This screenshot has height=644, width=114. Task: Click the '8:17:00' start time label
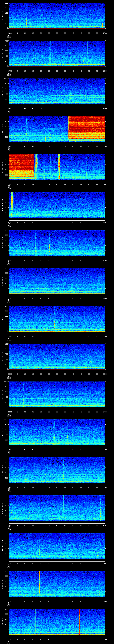[x=9, y=71]
